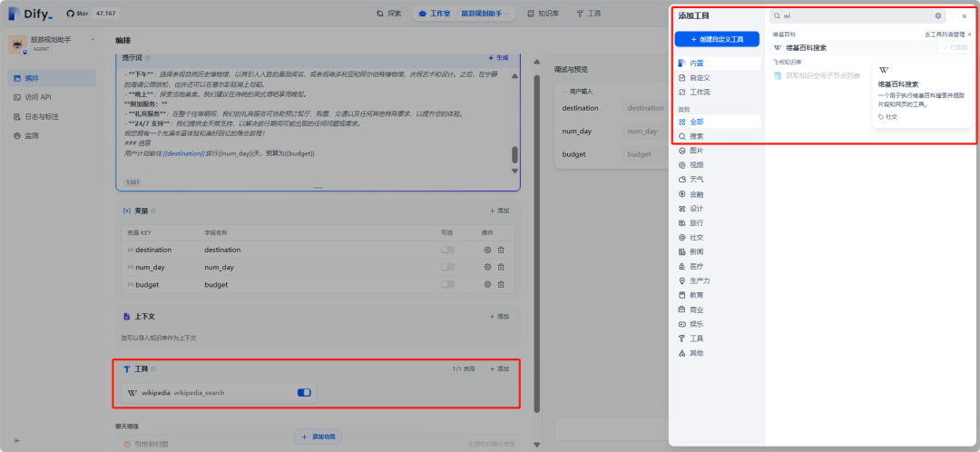Delete destination variable with trash icon
This screenshot has width=980, height=452.
coord(501,251)
